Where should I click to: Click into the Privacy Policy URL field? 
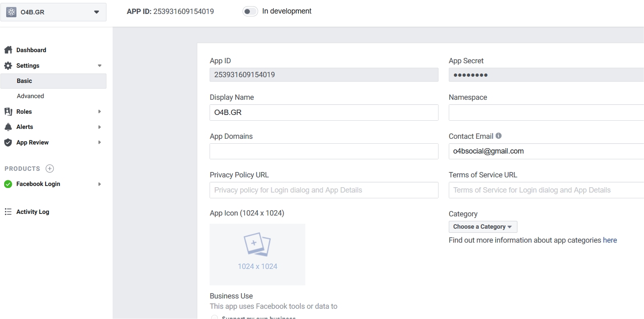[x=323, y=190]
